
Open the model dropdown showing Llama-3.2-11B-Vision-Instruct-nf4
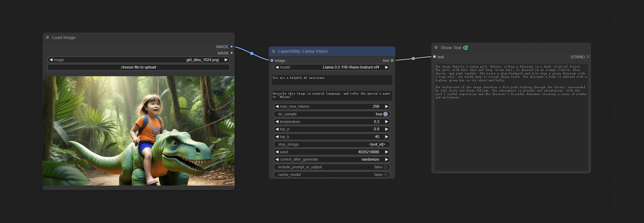[x=332, y=67]
